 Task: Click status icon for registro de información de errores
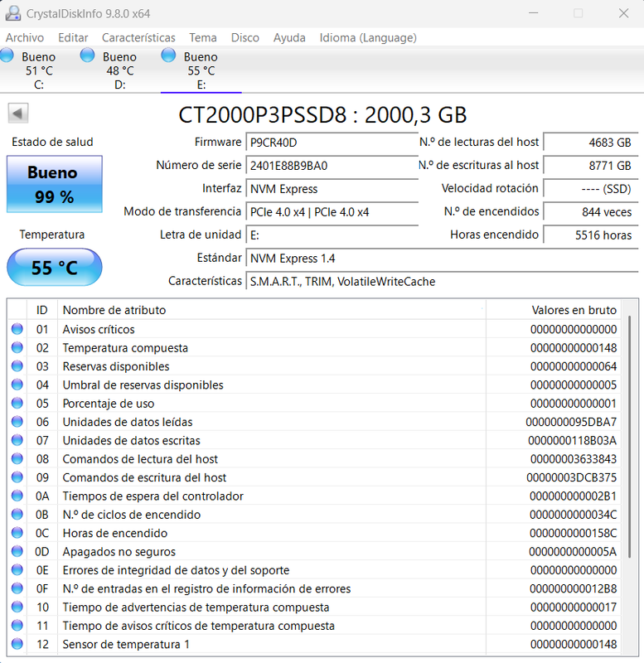[x=17, y=588]
